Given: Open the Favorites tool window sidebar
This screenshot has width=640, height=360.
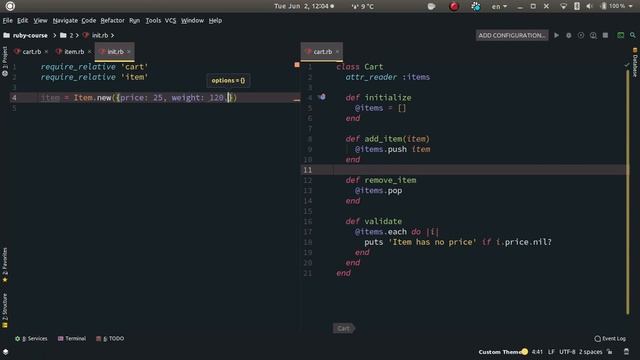Looking at the screenshot, I should (4, 265).
